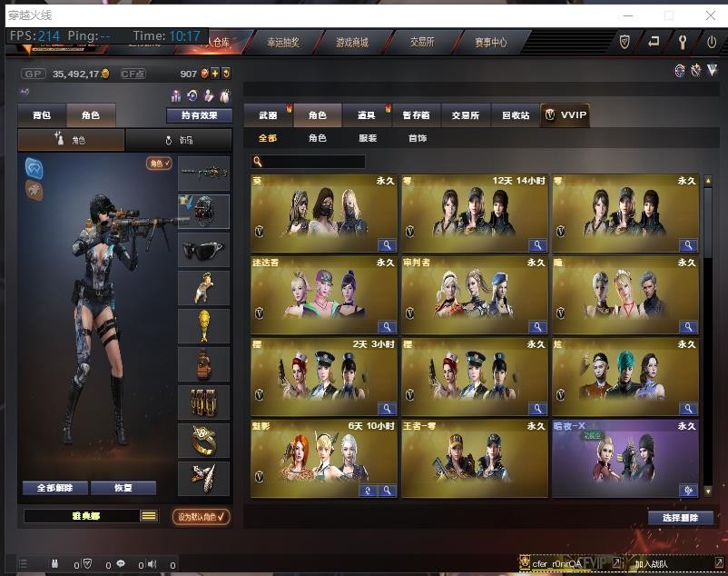728x576 pixels.
Task: Select the 王者-零 character card
Action: pos(475,459)
